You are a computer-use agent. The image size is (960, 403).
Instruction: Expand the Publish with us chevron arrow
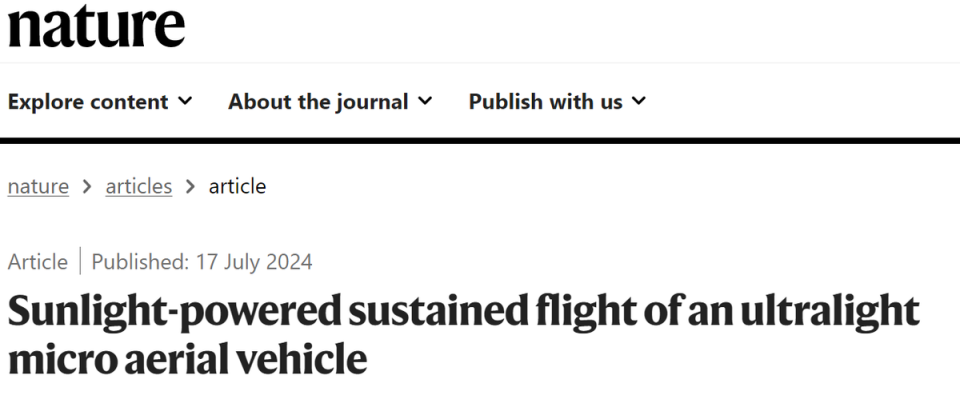[639, 102]
